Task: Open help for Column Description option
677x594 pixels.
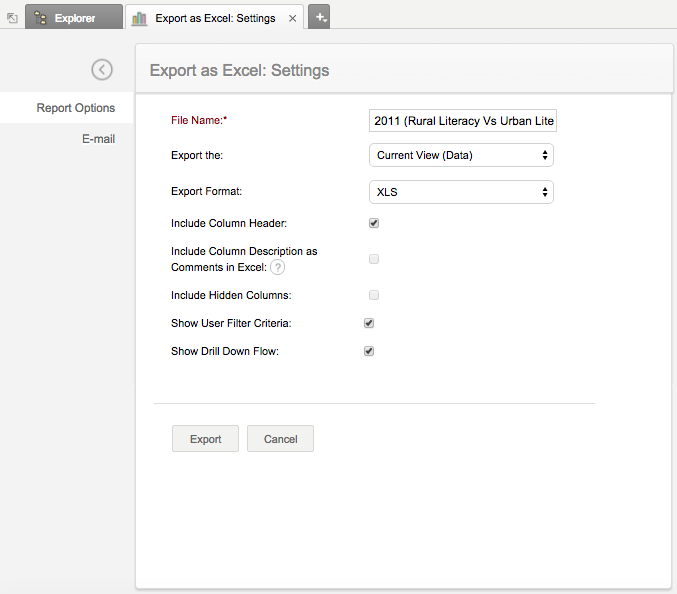Action: pyautogui.click(x=278, y=267)
